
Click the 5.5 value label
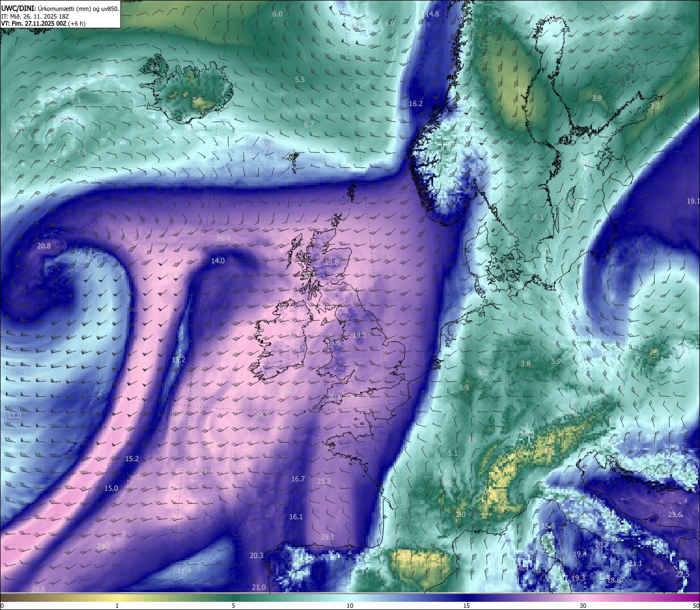(300, 79)
